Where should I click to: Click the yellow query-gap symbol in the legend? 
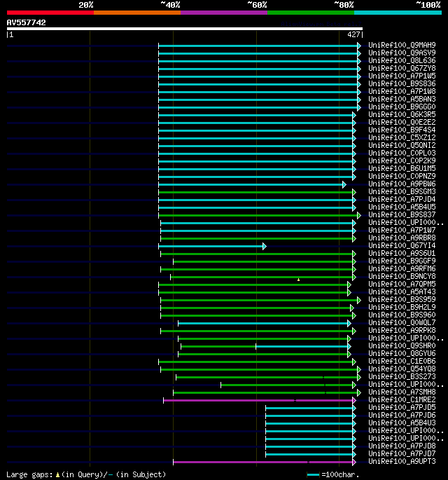(x=57, y=475)
